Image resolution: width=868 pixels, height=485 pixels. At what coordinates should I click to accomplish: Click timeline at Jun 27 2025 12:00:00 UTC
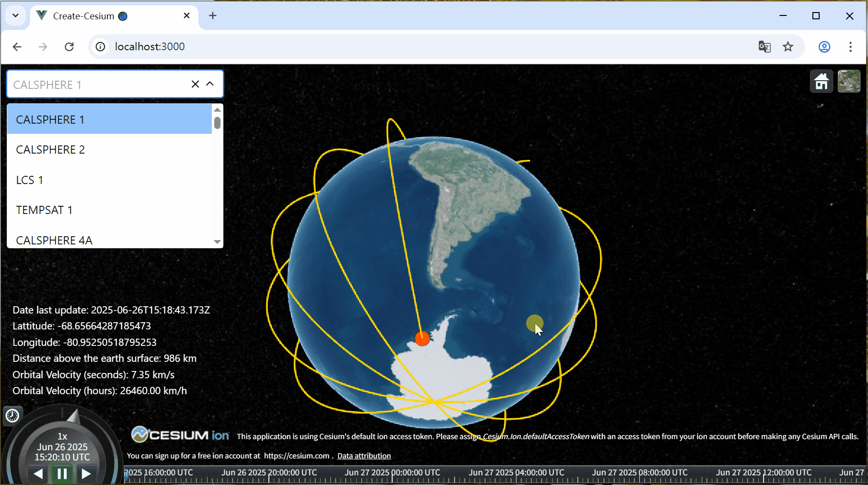[x=764, y=473]
